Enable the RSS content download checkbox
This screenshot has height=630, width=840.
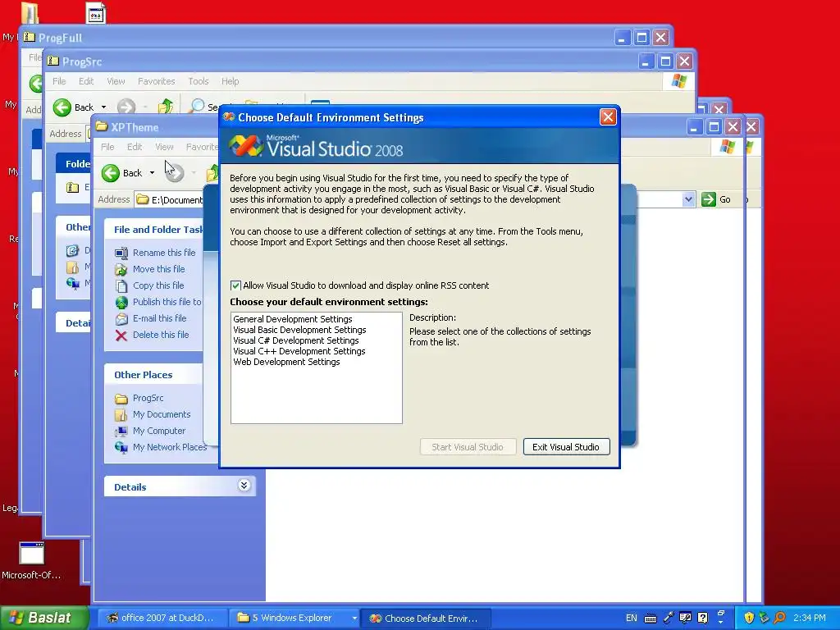click(x=235, y=285)
